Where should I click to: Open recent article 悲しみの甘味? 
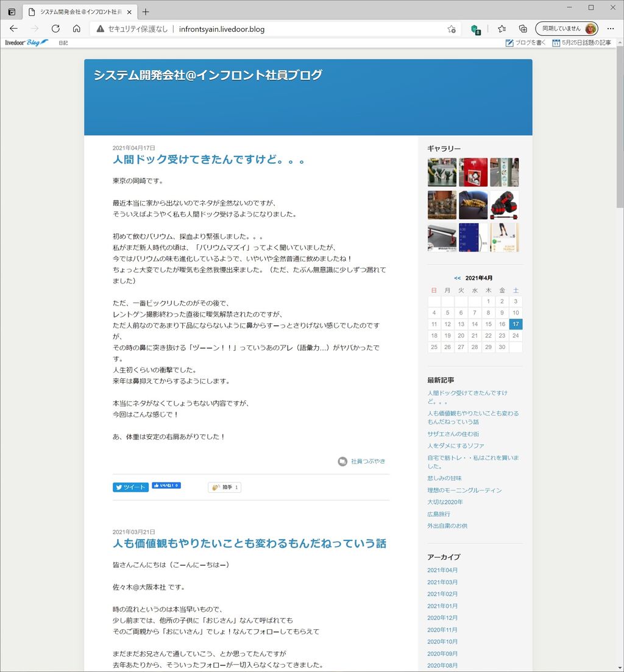444,478
